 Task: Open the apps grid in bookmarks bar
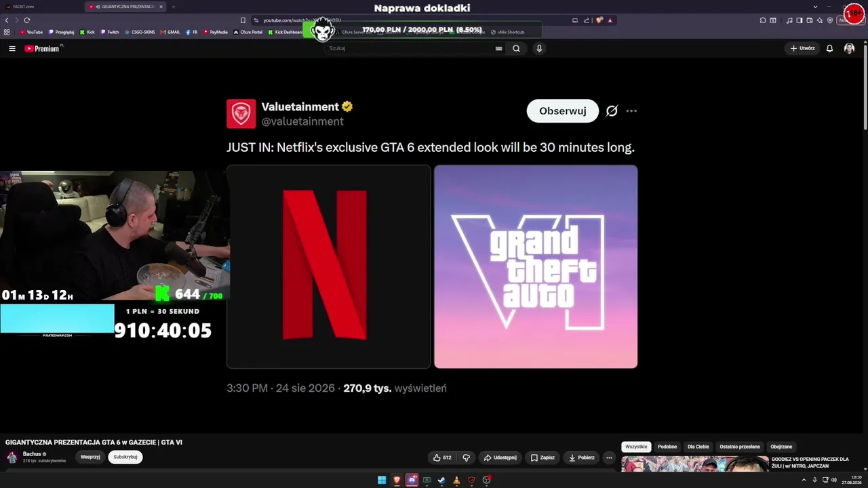pyautogui.click(x=7, y=32)
